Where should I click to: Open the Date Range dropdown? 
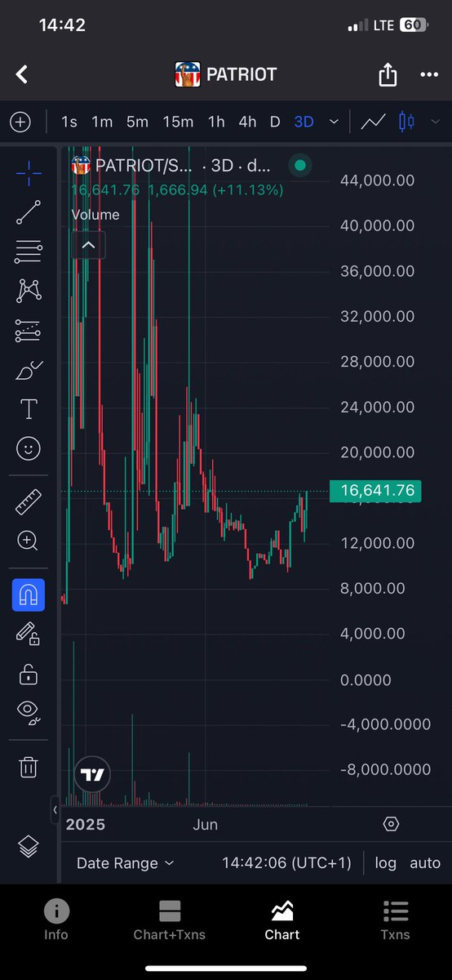pos(125,862)
